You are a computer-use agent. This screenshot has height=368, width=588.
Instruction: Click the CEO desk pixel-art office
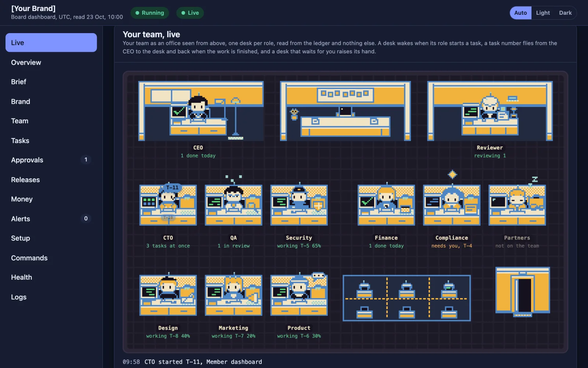[x=201, y=111]
